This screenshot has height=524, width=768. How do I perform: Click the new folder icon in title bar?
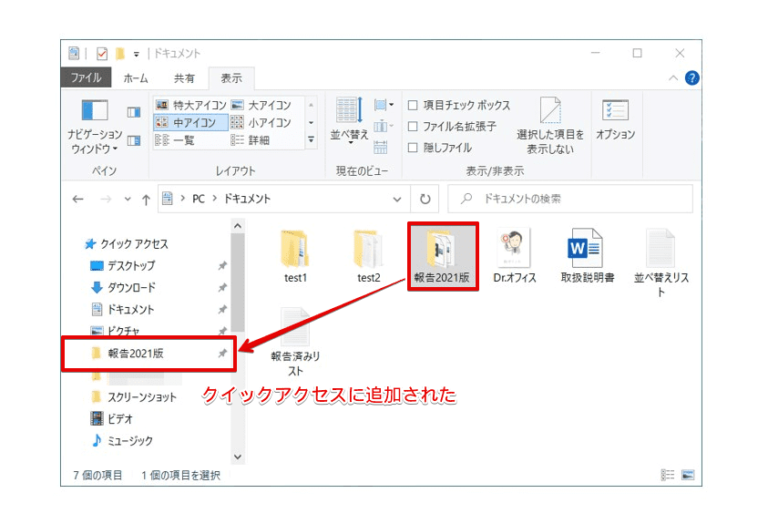coord(120,53)
